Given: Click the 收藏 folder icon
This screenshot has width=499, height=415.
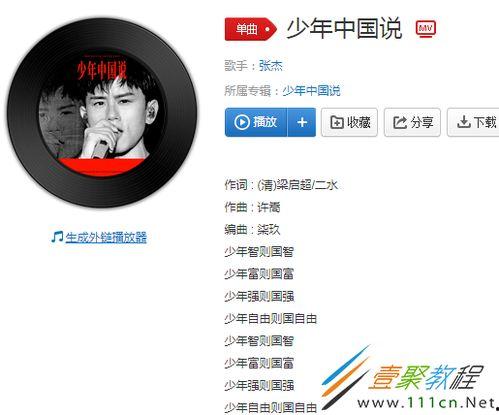Looking at the screenshot, I should click(x=337, y=122).
